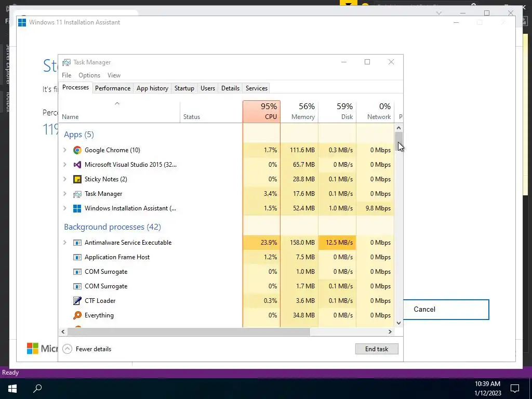Click the Fewer details link
532x399 pixels.
tap(94, 349)
